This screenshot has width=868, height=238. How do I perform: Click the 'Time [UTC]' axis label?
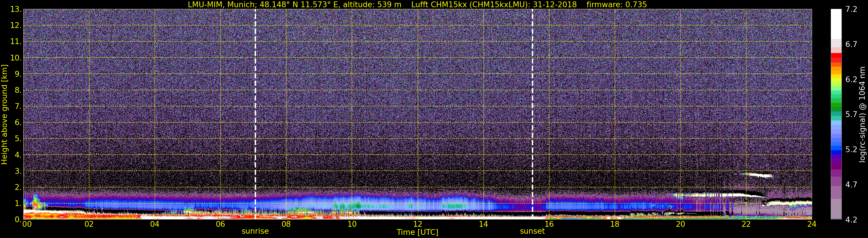[417, 232]
